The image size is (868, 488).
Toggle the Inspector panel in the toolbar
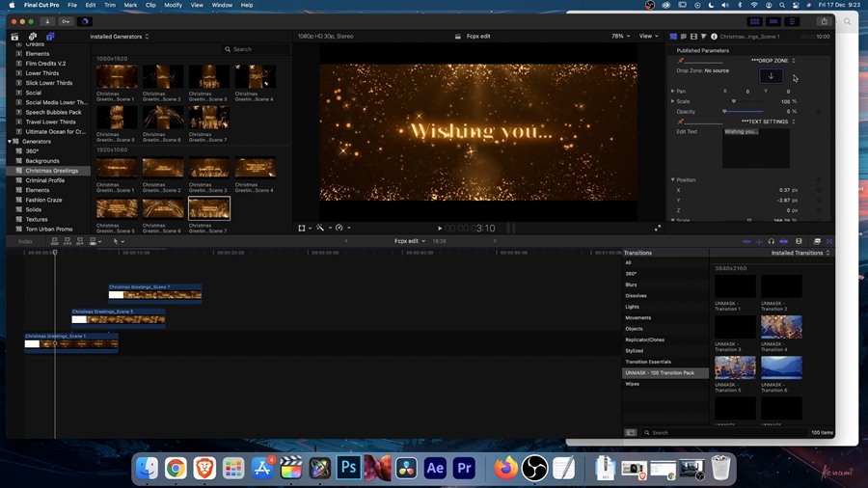792,21
